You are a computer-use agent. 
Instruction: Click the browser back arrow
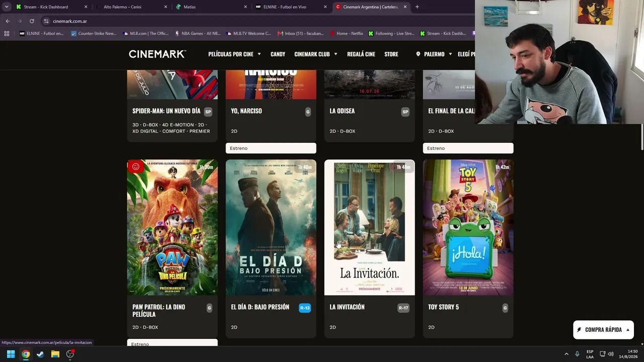[x=8, y=21]
